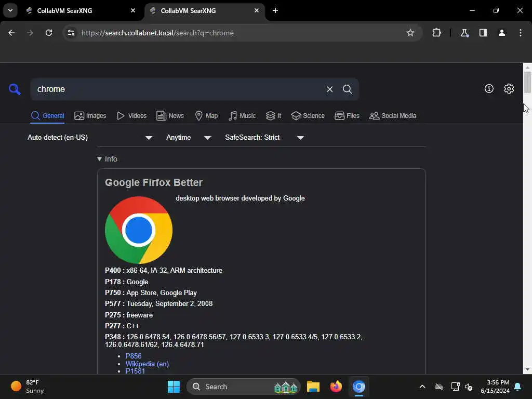
Task: Open the SafeSearch: Strict dropdown
Action: [264, 137]
